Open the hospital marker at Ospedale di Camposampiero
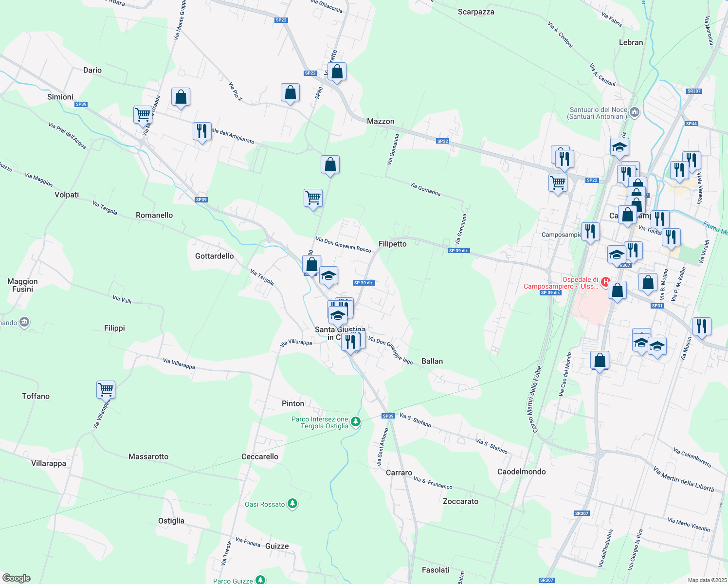The height and width of the screenshot is (584, 728). point(606,282)
